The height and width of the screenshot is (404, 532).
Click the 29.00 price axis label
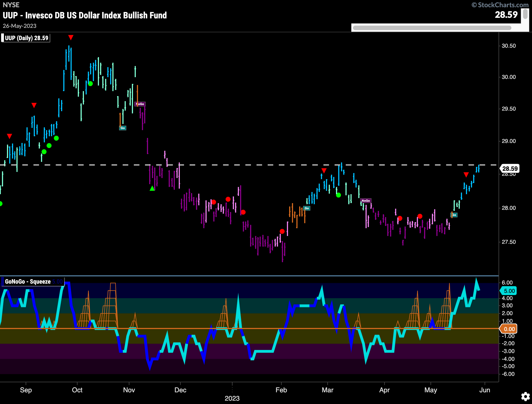(509, 141)
